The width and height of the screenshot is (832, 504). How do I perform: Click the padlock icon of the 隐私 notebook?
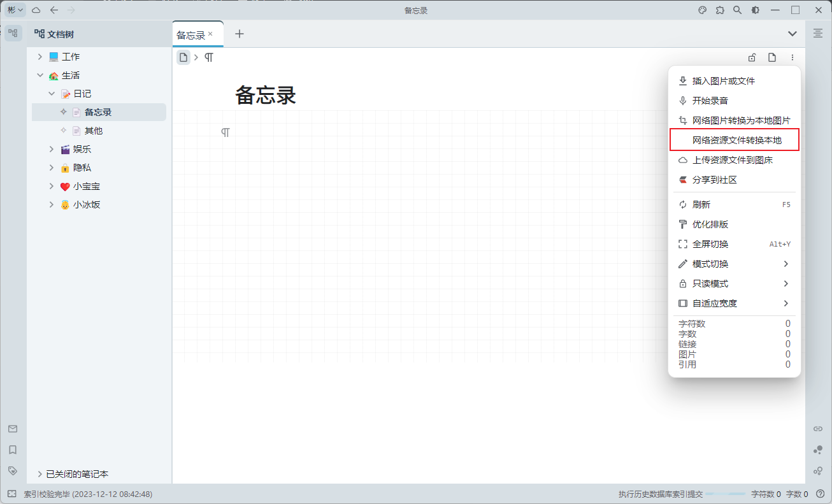pyautogui.click(x=65, y=168)
